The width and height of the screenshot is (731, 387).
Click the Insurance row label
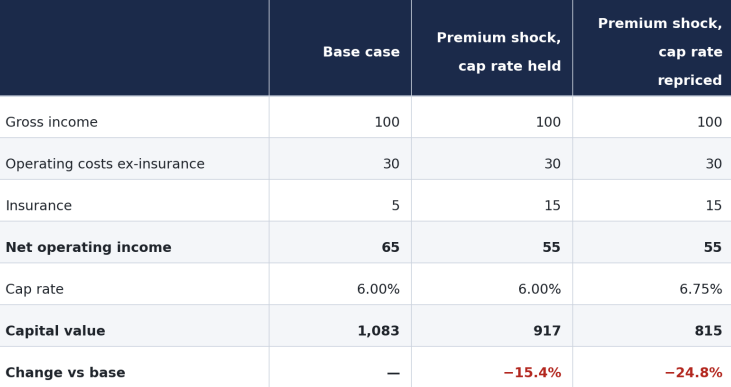coord(39,206)
